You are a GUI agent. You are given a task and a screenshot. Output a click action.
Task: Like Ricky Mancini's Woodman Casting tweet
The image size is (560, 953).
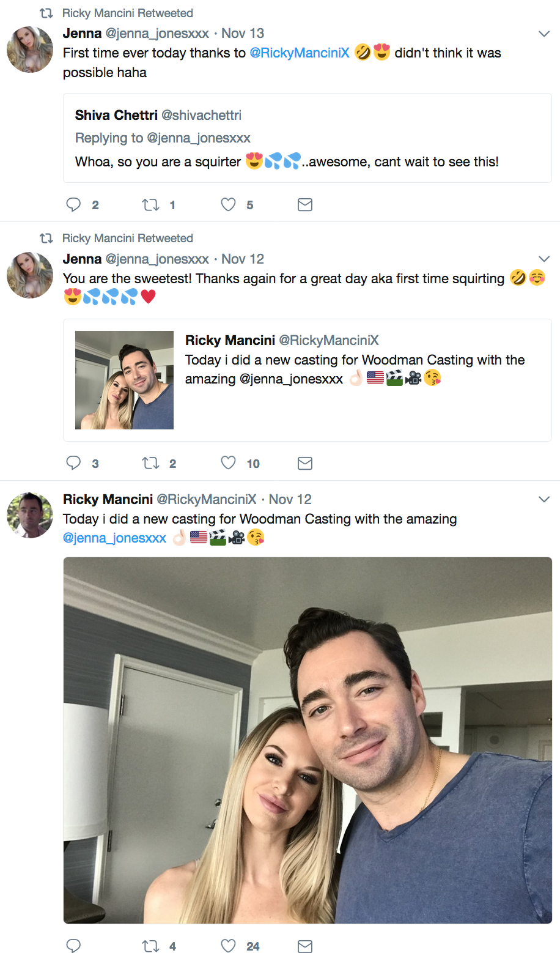(228, 946)
